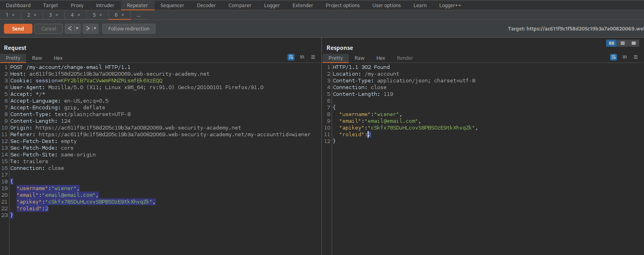Click the "email" line in request body

(58, 195)
